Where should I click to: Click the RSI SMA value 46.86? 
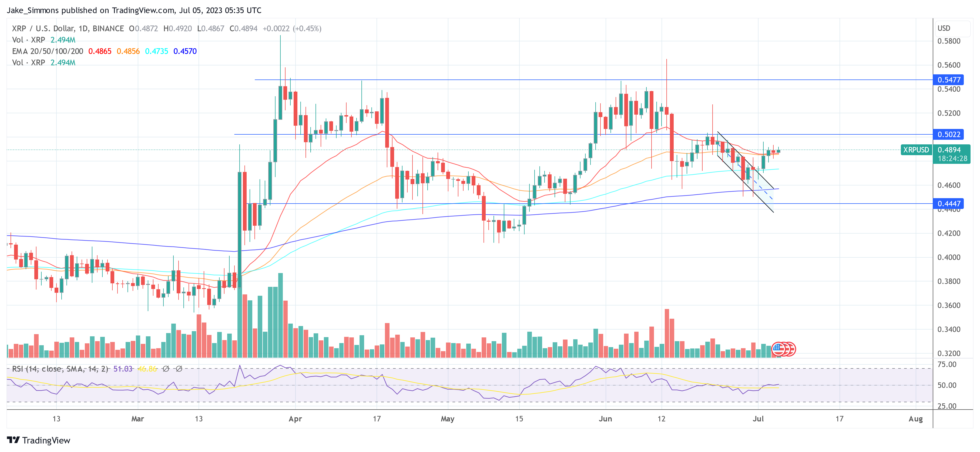(x=147, y=369)
